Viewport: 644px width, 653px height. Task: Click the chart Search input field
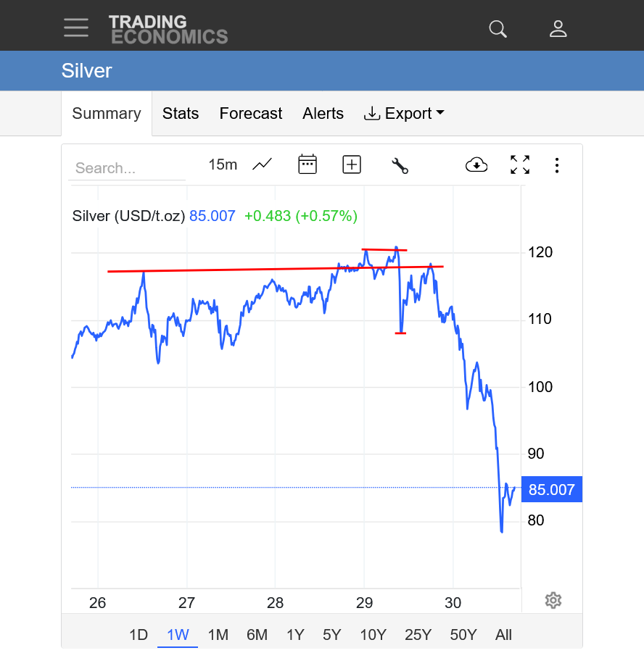pyautogui.click(x=127, y=168)
